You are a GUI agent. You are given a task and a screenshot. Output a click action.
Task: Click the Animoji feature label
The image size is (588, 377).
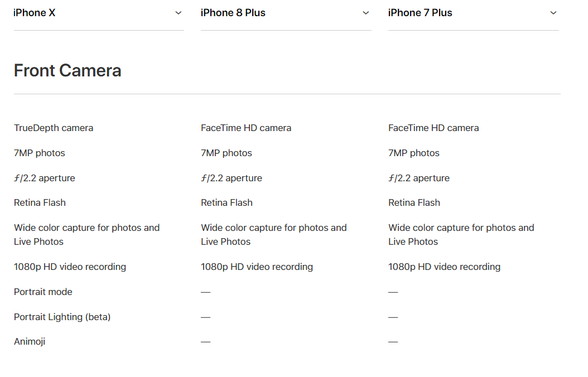pyautogui.click(x=30, y=341)
